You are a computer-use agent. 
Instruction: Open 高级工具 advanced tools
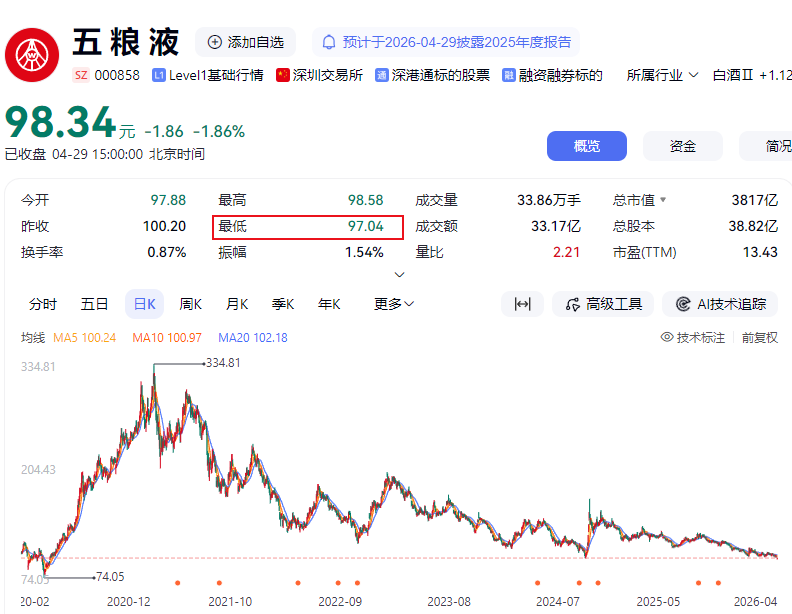603,304
